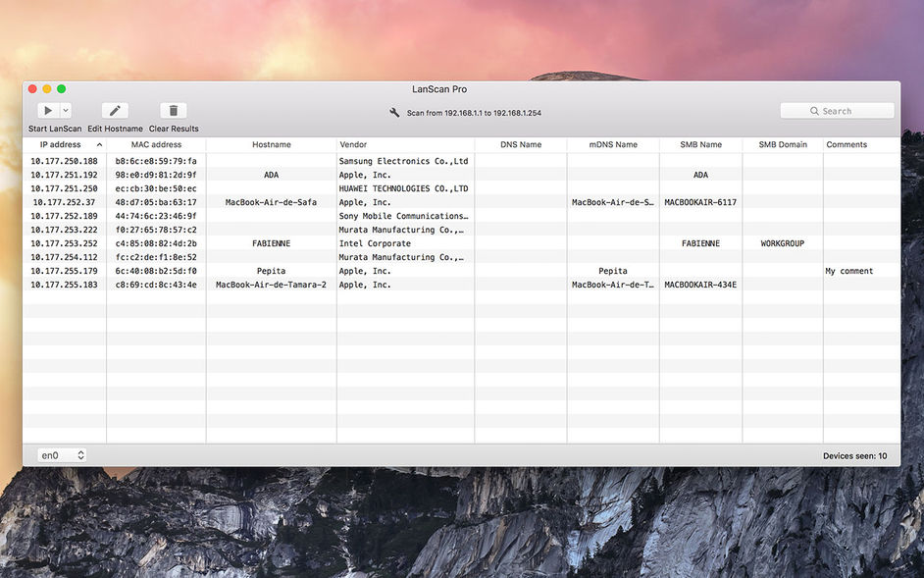Click the Clear Results trash icon
This screenshot has height=578, width=924.
tap(174, 110)
